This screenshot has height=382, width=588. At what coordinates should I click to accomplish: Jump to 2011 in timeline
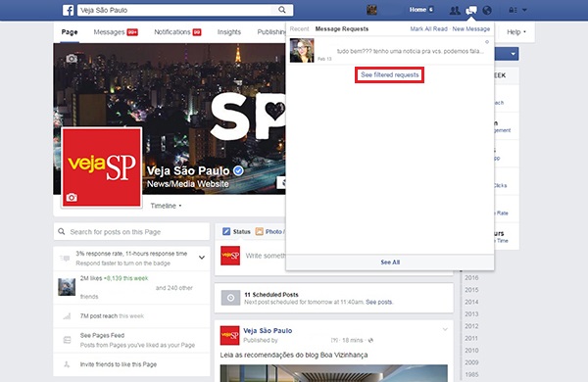coord(471,338)
